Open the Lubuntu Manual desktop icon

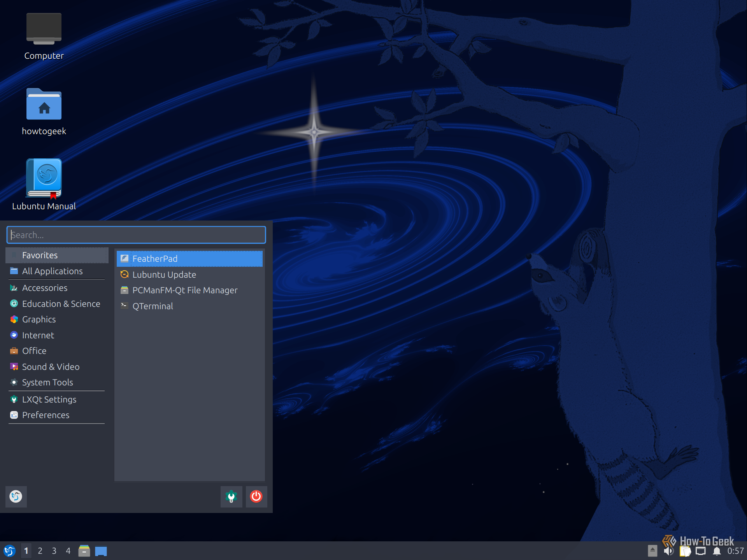pyautogui.click(x=44, y=184)
